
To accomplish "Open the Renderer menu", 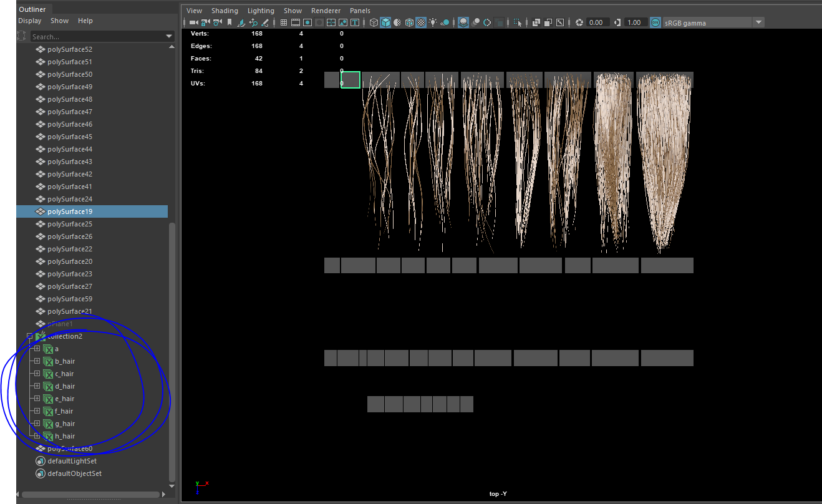I will [326, 11].
